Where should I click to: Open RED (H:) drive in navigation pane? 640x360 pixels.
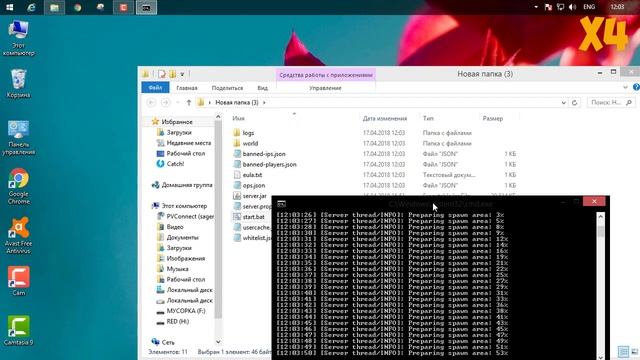coord(178,322)
